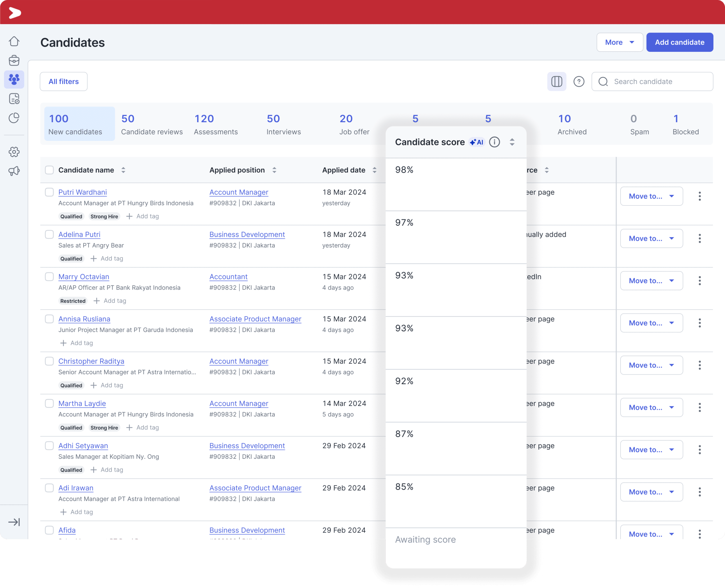Click the help question mark icon
The image size is (725, 588).
[x=579, y=81]
